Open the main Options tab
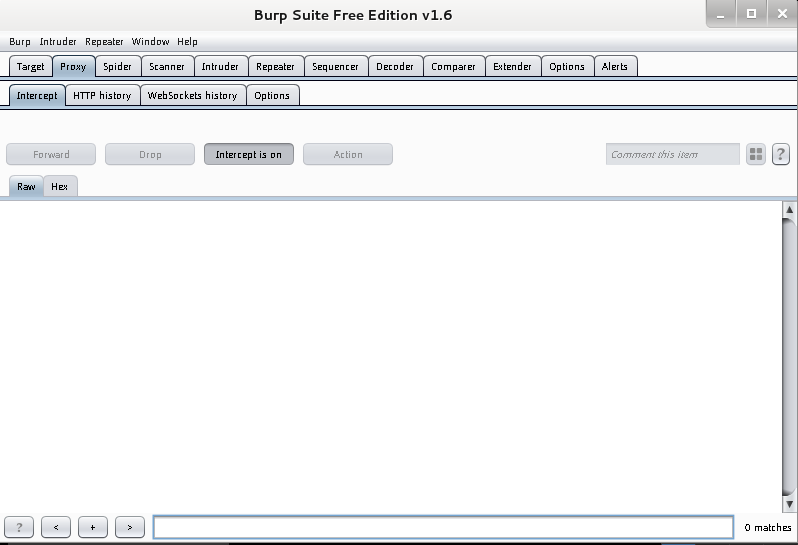798x545 pixels. click(x=567, y=67)
